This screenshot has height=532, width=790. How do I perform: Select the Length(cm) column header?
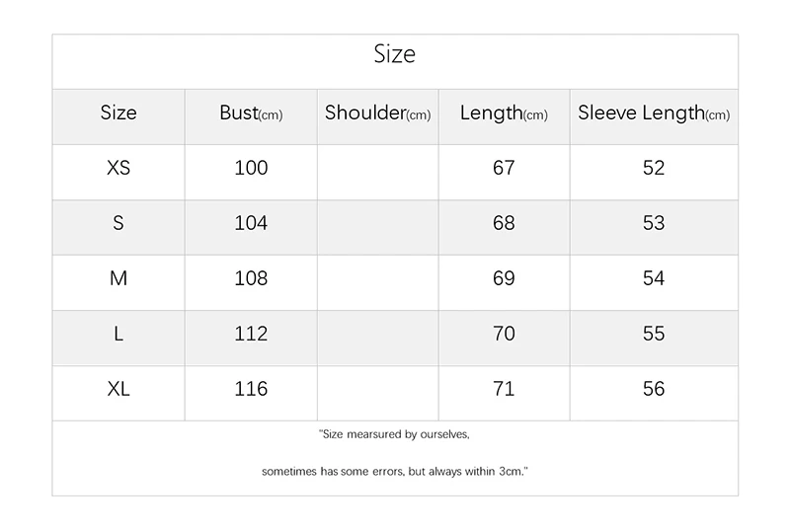pyautogui.click(x=504, y=114)
